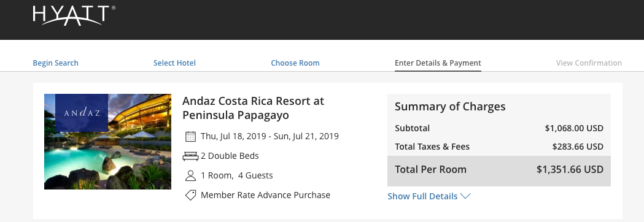The width and height of the screenshot is (644, 222).
Task: Click the person icon beside 1 Room, 4 Guests
Action: click(x=190, y=175)
